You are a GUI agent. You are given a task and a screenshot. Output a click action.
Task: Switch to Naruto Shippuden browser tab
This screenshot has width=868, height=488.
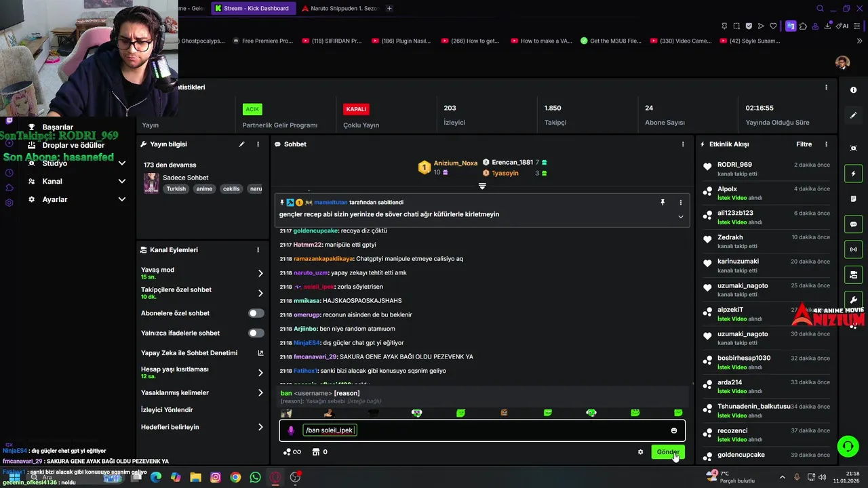[339, 8]
